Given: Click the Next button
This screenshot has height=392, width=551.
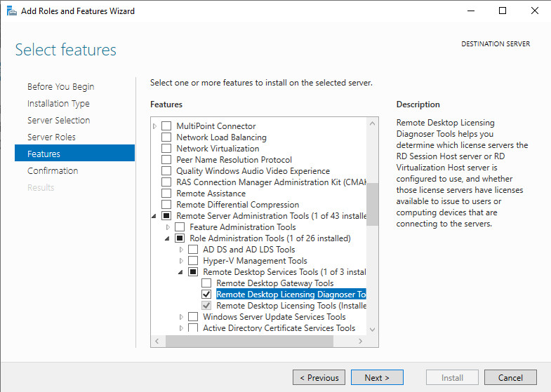Looking at the screenshot, I should click(377, 378).
